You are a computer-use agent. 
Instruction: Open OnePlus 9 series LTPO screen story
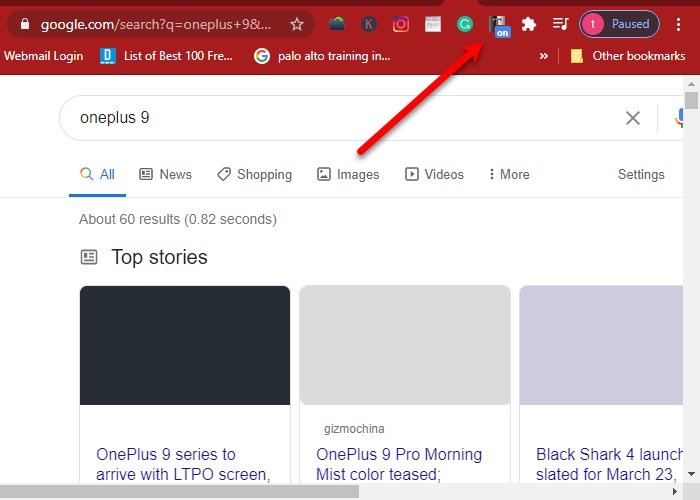point(183,464)
